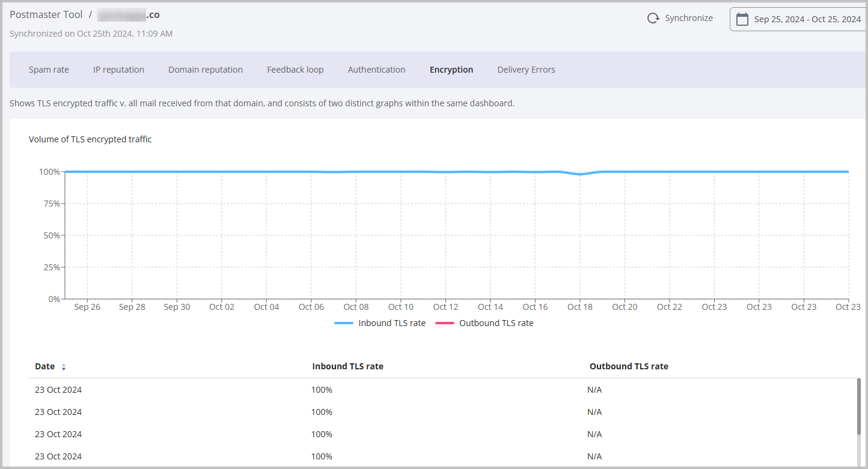
Task: Click the Postmaster Tool breadcrumb link
Action: click(46, 14)
